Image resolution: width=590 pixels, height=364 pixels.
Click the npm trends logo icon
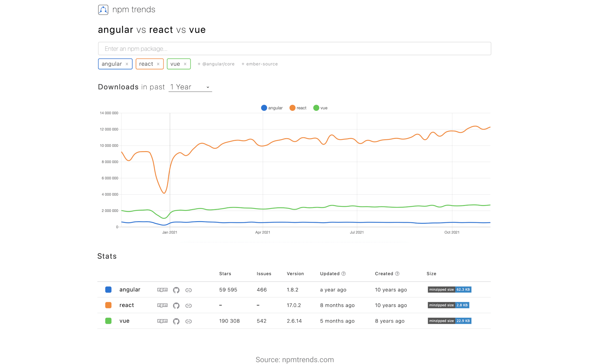pos(103,10)
